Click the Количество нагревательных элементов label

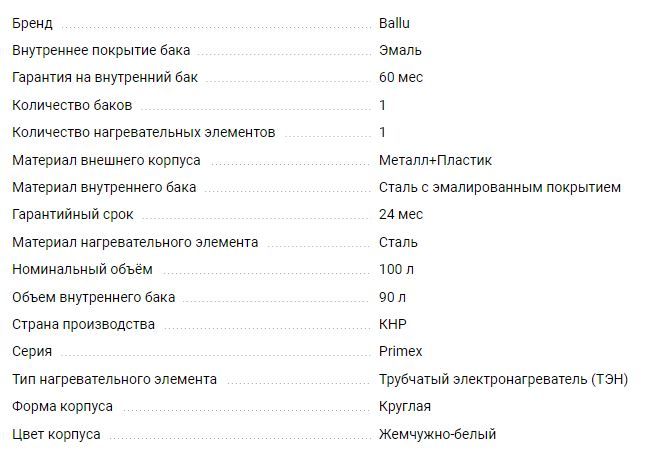(144, 132)
